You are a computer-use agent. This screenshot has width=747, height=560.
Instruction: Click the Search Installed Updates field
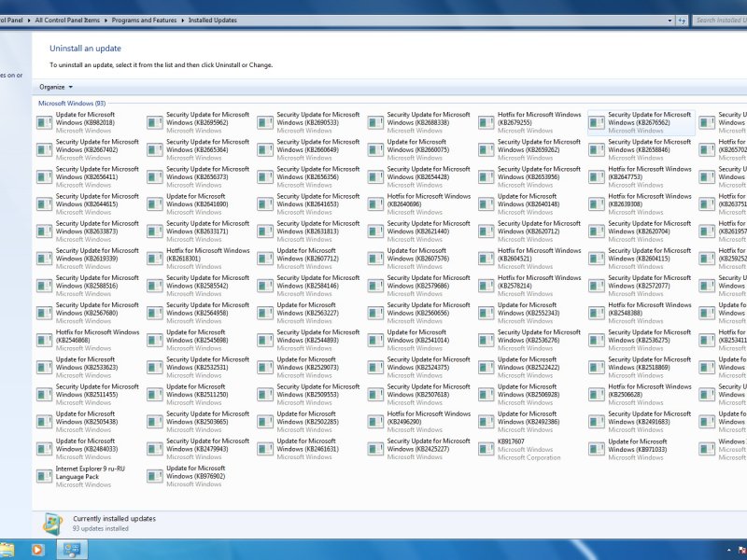(719, 21)
